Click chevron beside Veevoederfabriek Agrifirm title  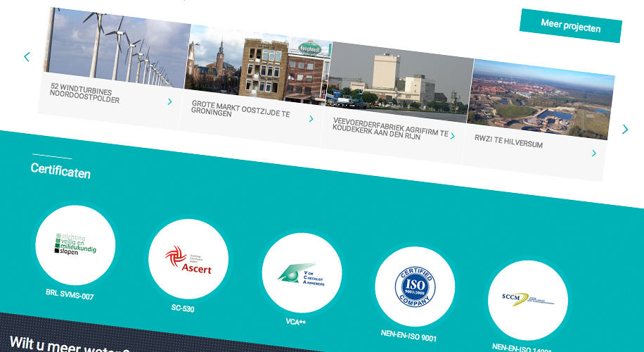[452, 136]
